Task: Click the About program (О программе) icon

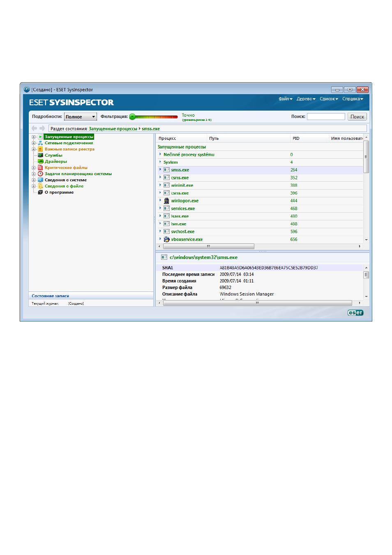Action: click(41, 192)
